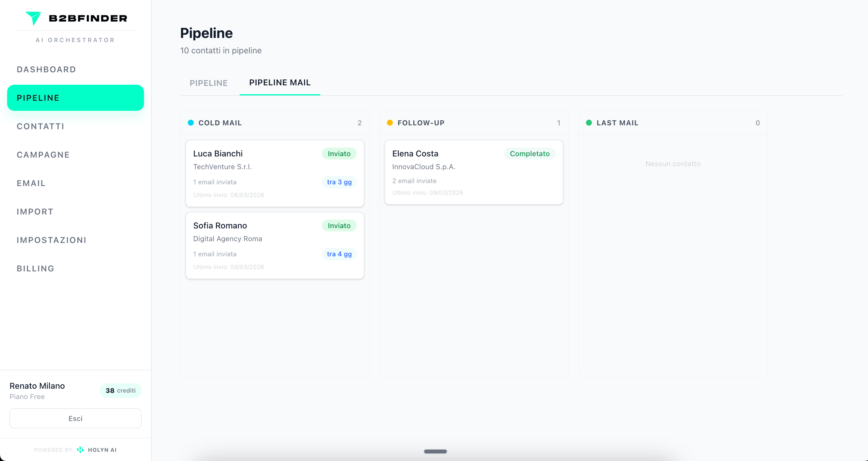Switch to the PIPELINE tab

point(208,83)
